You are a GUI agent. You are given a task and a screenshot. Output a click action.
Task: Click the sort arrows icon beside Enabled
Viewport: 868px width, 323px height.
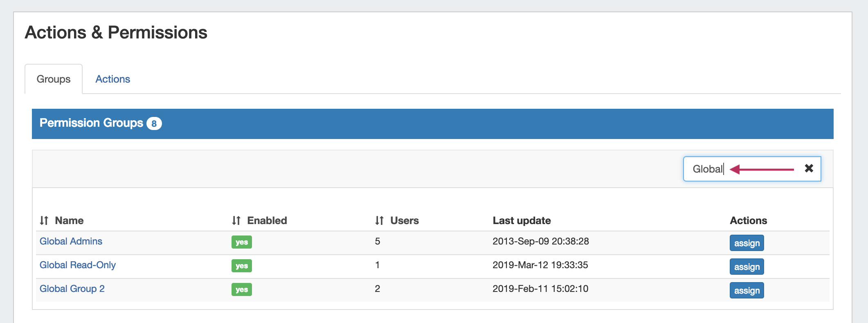pyautogui.click(x=236, y=221)
